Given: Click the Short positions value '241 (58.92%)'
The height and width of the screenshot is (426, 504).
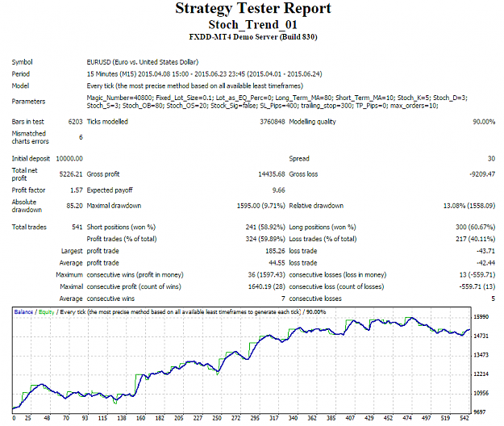Looking at the screenshot, I should 265,228.
